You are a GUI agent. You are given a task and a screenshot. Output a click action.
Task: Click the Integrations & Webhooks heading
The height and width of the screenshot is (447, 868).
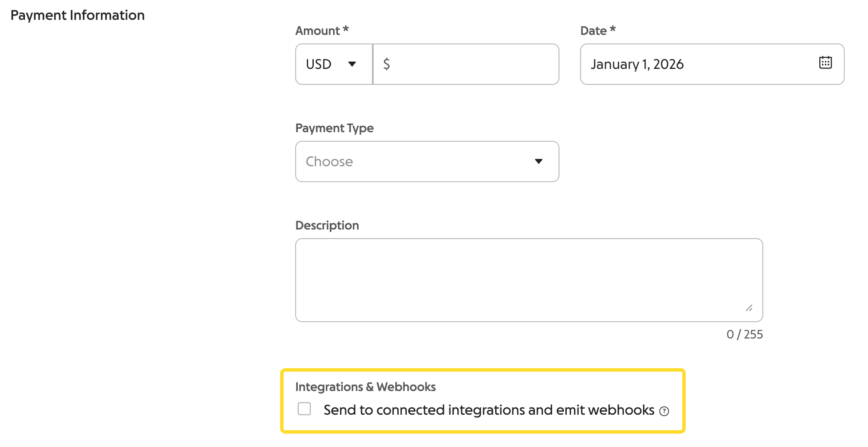[365, 387]
